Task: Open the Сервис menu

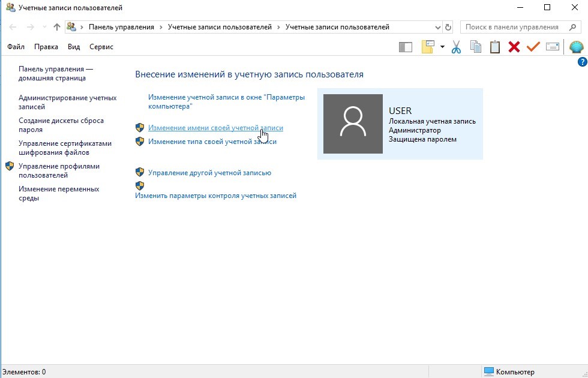Action: 101,47
